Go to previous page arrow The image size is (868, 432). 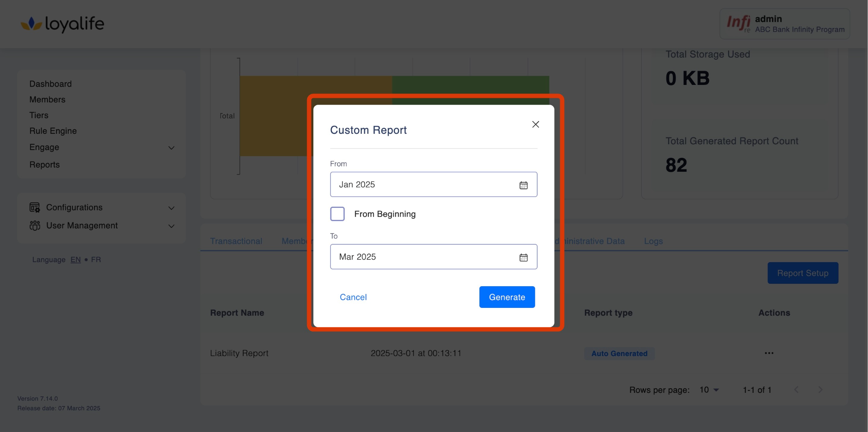click(x=796, y=390)
